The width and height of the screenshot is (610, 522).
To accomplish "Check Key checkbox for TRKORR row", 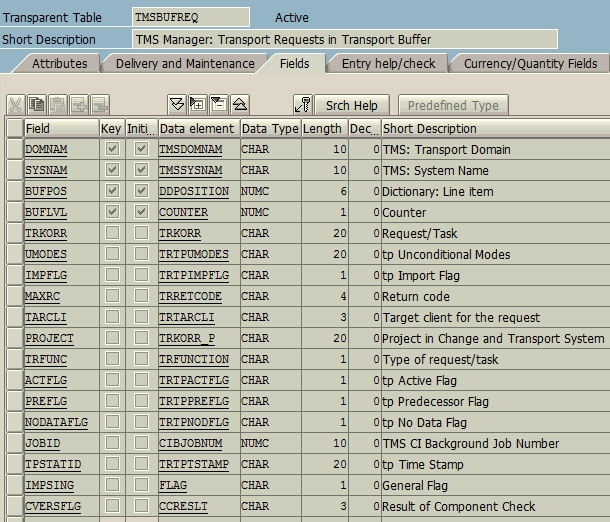I will pos(112,233).
